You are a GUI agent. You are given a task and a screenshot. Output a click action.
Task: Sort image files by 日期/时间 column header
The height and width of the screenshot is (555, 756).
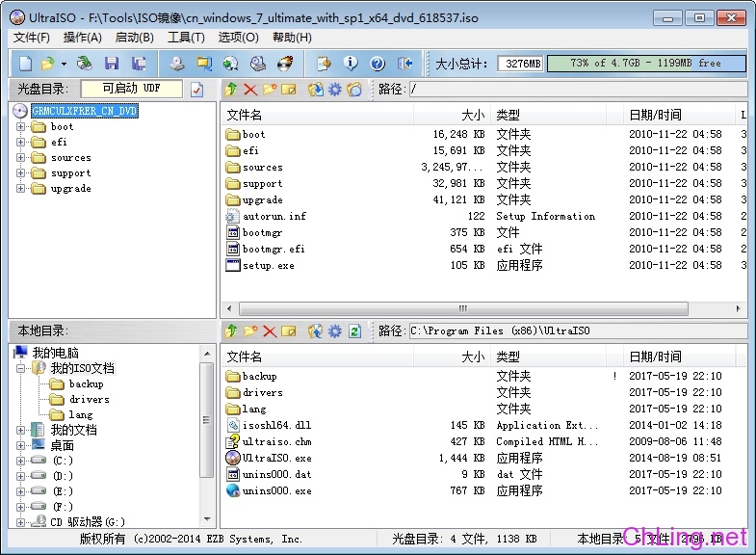tap(678, 115)
